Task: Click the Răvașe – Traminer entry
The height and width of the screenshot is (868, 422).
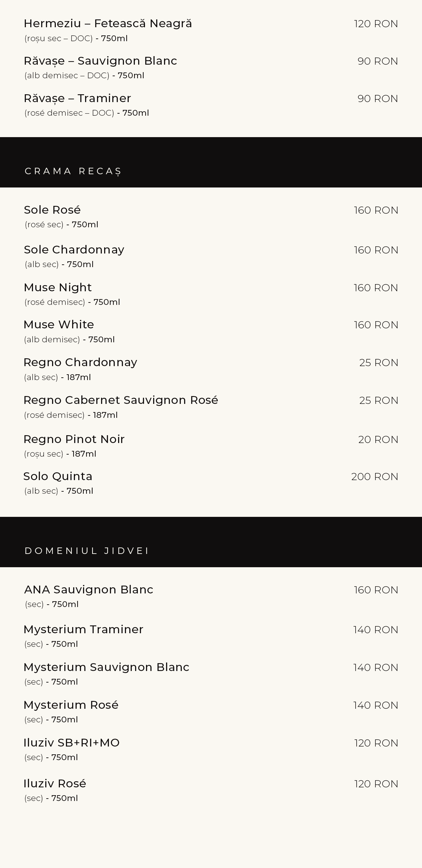Action: (x=77, y=98)
